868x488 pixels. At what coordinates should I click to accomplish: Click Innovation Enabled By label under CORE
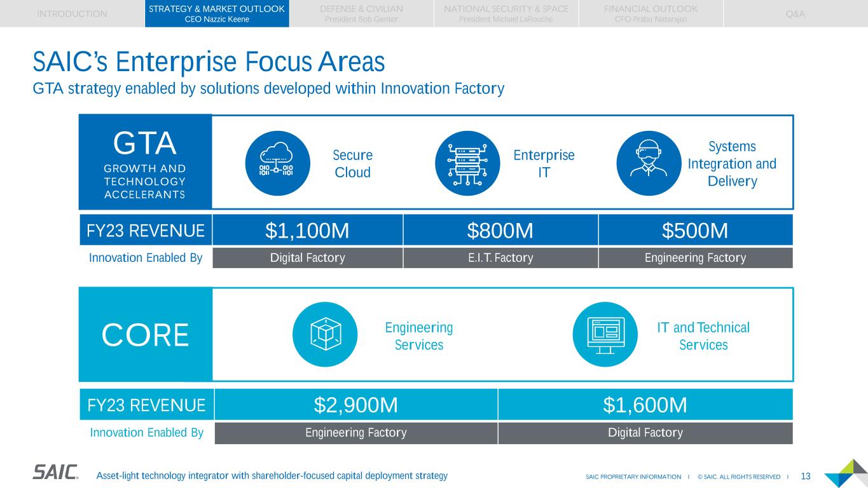[146, 433]
